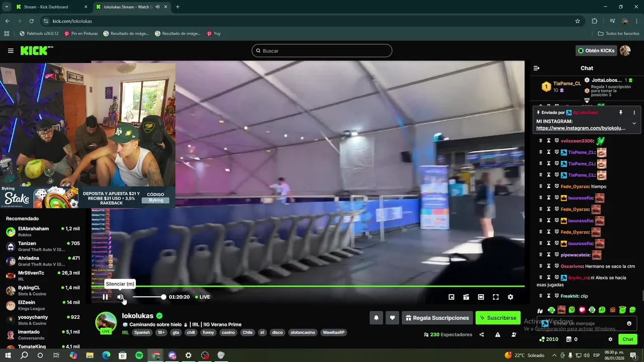Open the moderator user icon beside report
The image size is (644, 362).
(514, 334)
